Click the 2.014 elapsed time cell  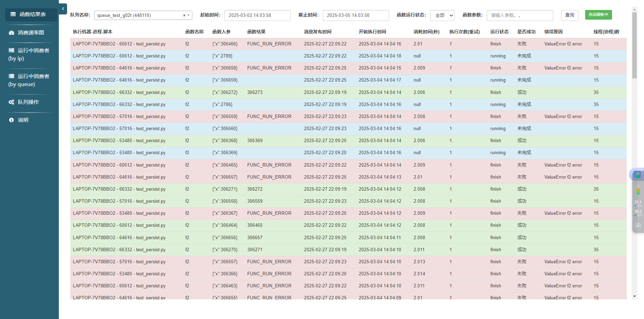pos(419,274)
